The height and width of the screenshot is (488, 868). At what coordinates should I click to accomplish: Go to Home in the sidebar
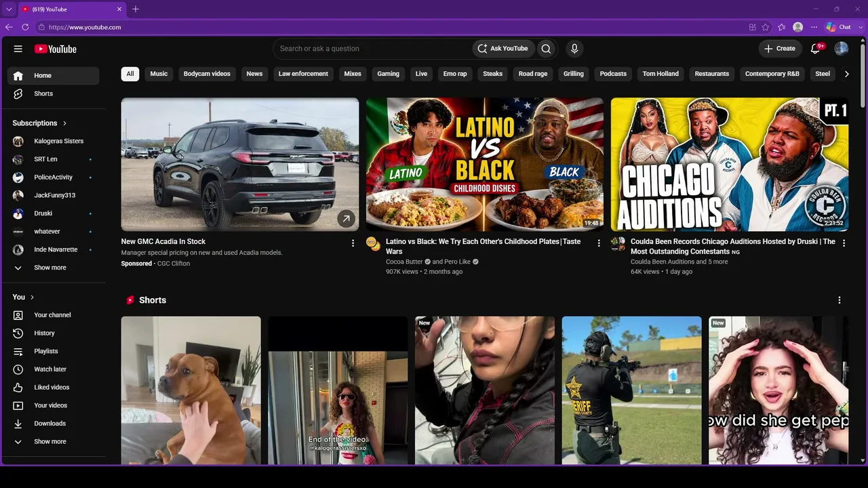click(54, 76)
